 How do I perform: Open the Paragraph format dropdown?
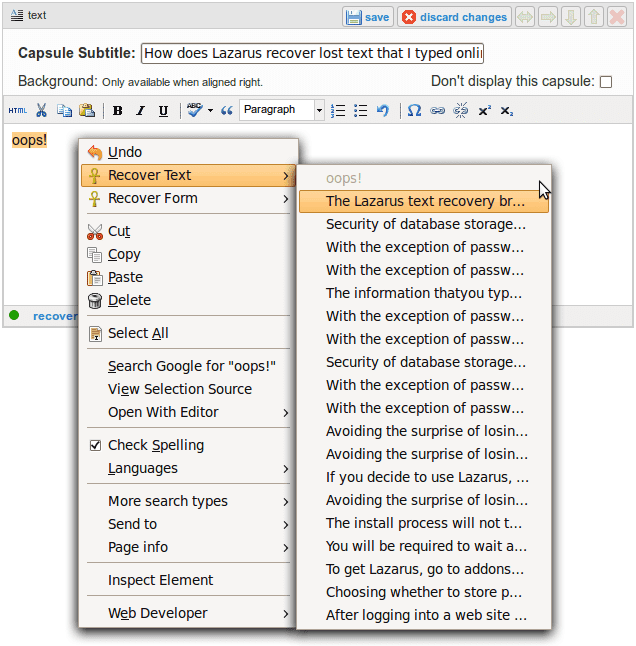282,110
